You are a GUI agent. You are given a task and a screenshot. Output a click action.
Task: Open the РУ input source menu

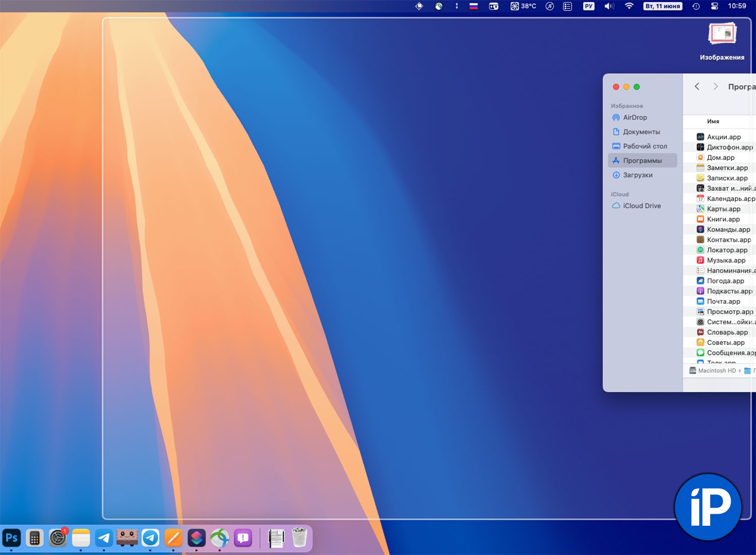coord(589,6)
